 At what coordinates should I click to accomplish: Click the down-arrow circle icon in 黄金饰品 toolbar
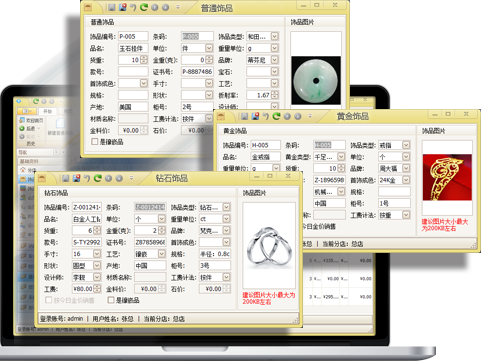[298, 116]
